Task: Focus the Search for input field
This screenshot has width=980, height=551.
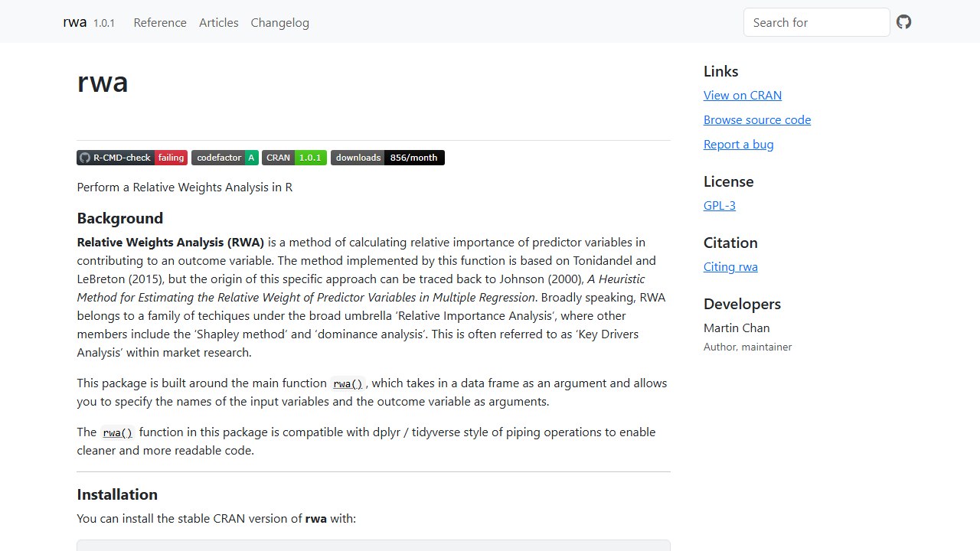Action: tap(817, 22)
